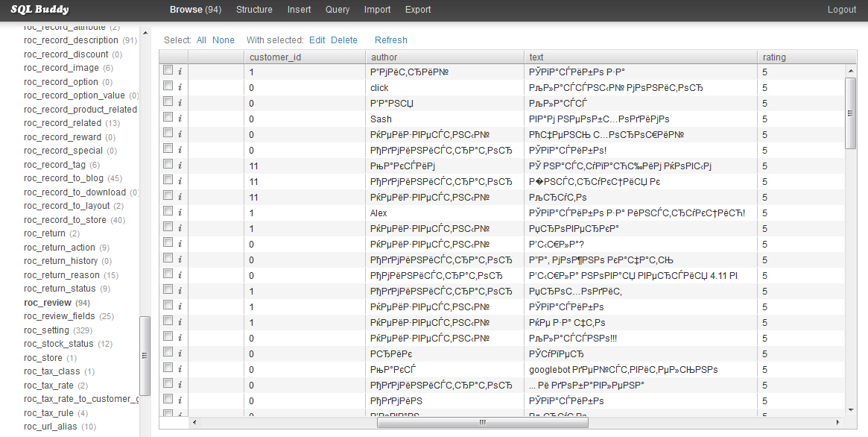868x437 pixels.
Task: Open info icon for 'РСЂРёРє' author row
Action: click(x=180, y=354)
